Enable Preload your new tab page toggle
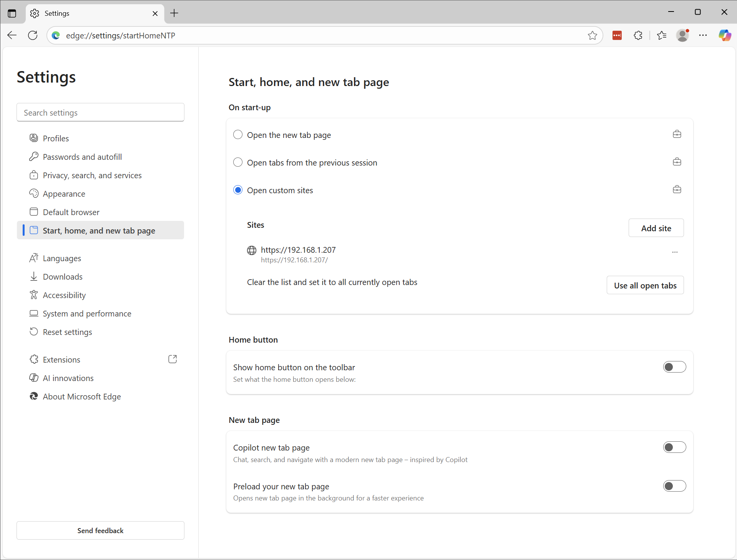Screen dimensions: 737x560 tap(674, 486)
